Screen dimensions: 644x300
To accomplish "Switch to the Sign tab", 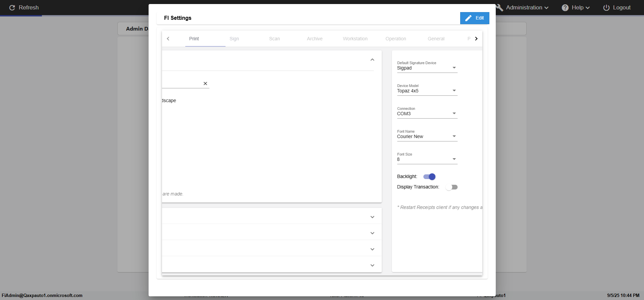I will tap(234, 39).
